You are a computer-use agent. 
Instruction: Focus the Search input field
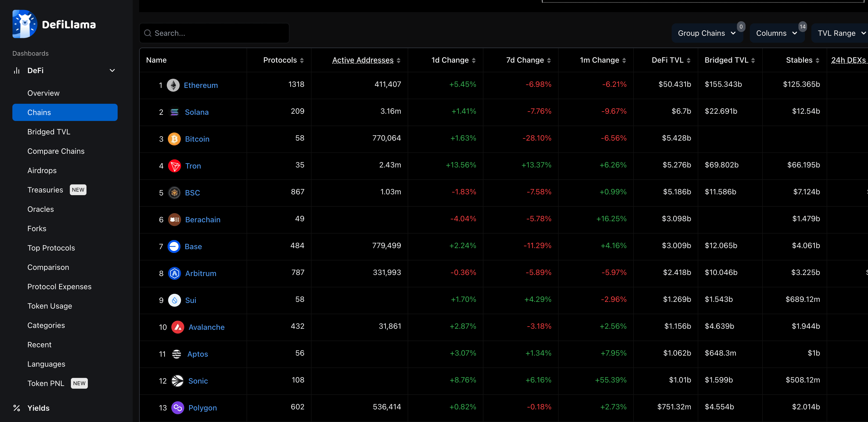pos(214,33)
